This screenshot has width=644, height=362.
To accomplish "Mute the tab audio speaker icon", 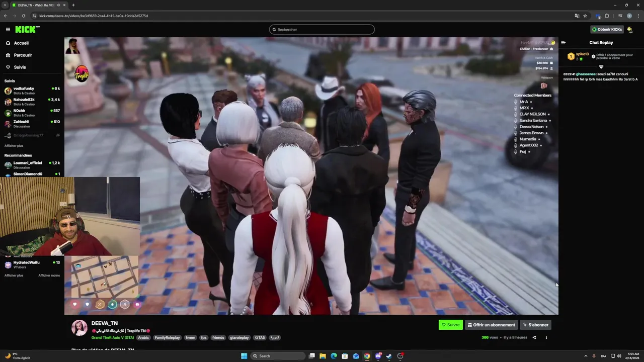I will click(x=59, y=5).
